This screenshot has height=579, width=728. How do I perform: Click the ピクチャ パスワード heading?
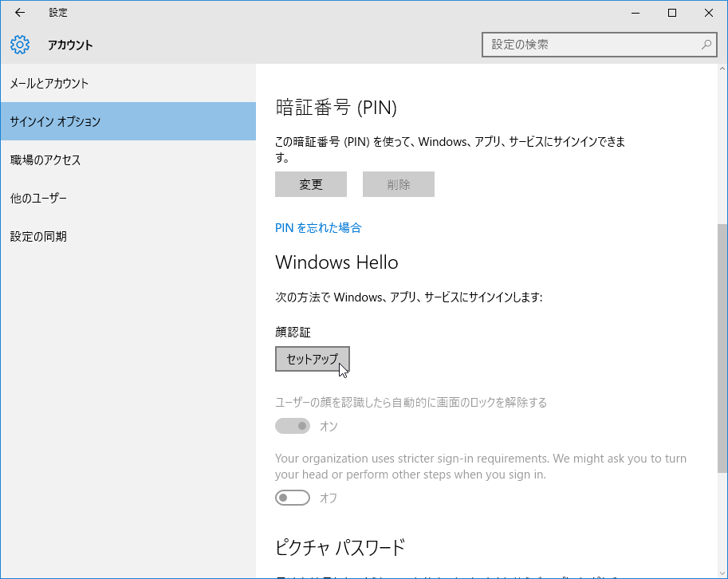click(340, 547)
